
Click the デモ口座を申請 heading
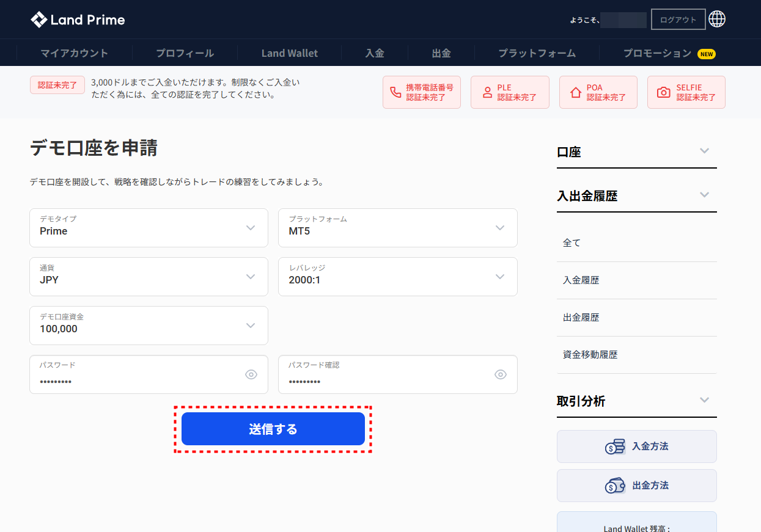pos(94,148)
